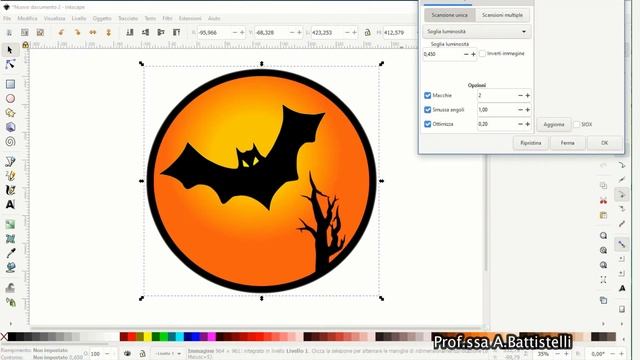Select the Ellipse tool
This screenshot has height=360, width=640.
tap(10, 98)
